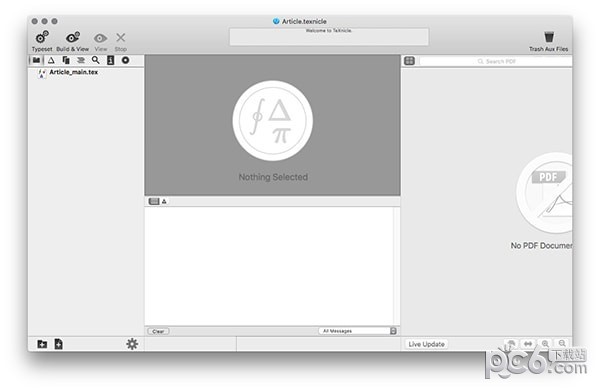Toggle PDF thumbnails grid icon
Image resolution: width=600 pixels, height=391 pixels.
click(x=409, y=61)
